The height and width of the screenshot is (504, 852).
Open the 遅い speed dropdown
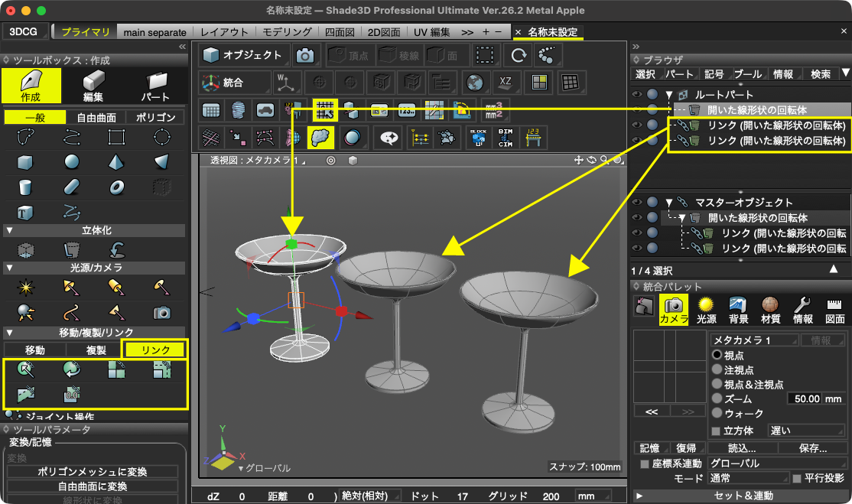click(x=806, y=431)
